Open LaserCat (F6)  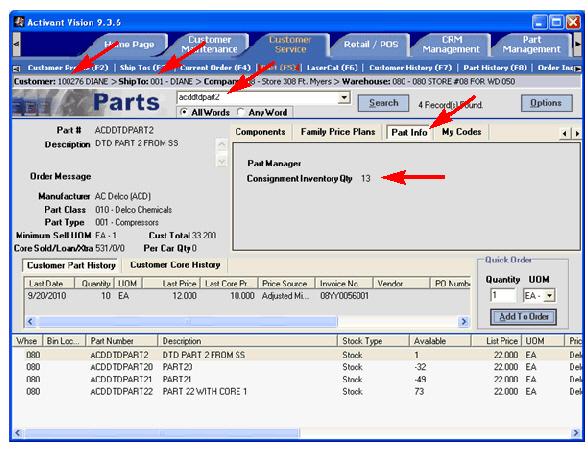[332, 68]
